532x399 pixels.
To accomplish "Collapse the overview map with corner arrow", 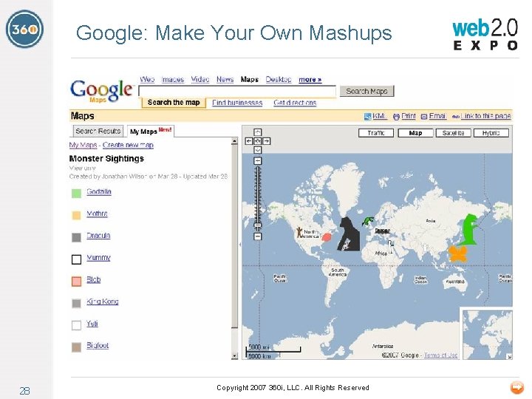I will 509,356.
